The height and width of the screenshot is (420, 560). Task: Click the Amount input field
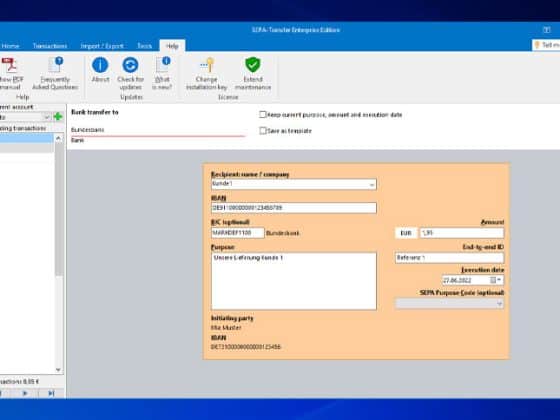coord(461,233)
